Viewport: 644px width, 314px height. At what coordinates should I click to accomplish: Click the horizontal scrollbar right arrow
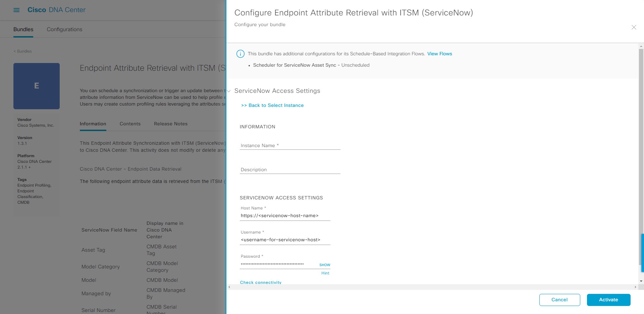tap(635, 287)
